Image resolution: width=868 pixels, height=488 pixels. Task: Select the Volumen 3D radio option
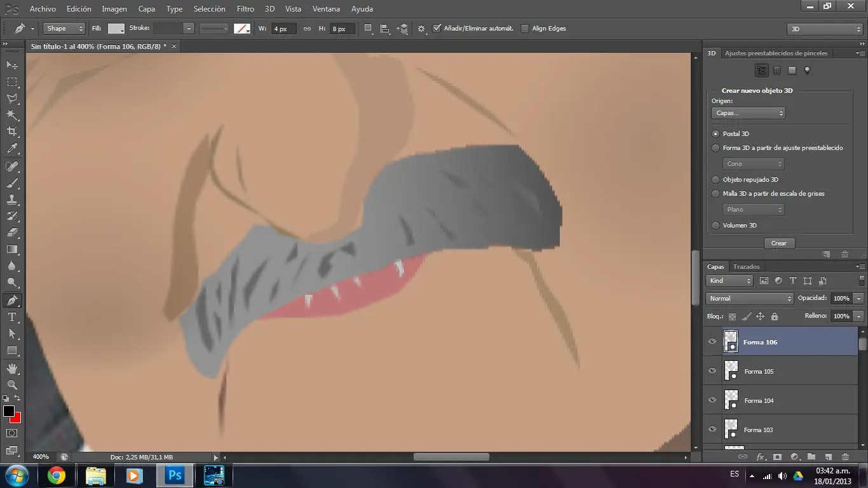(x=716, y=226)
